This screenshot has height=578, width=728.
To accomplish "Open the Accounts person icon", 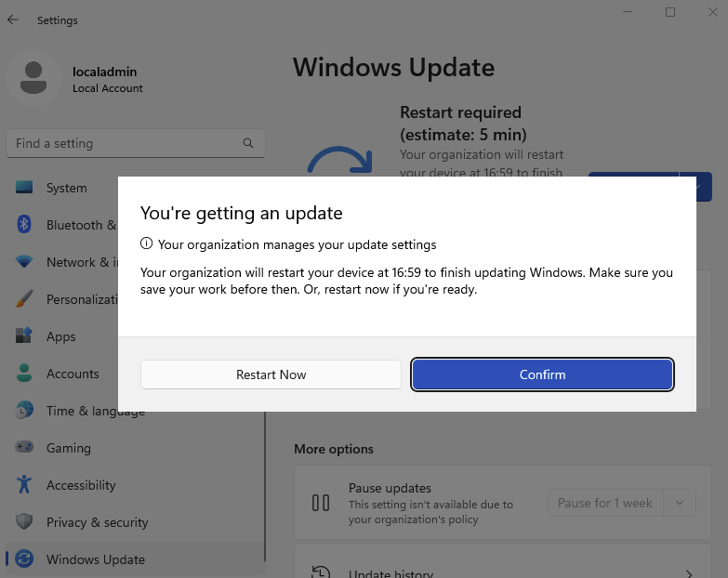I will pyautogui.click(x=24, y=373).
